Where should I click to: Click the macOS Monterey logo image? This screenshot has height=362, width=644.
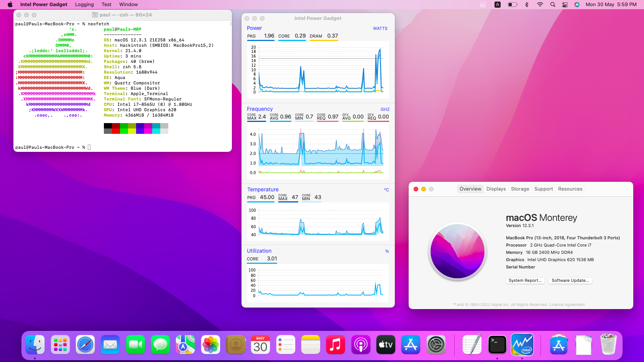click(x=457, y=251)
